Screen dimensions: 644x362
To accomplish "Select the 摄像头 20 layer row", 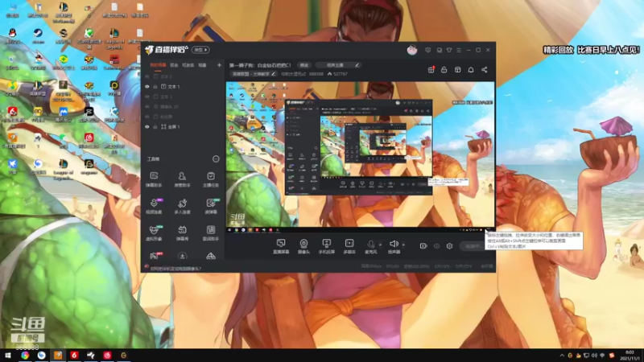I will pyautogui.click(x=183, y=107).
